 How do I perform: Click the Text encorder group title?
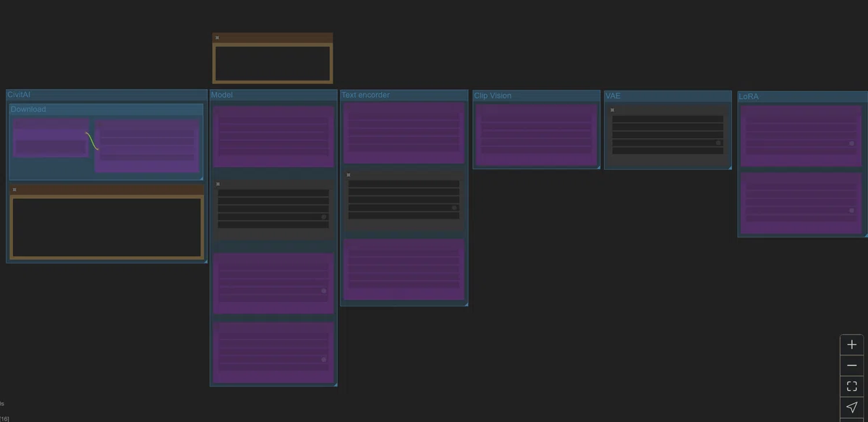(365, 95)
